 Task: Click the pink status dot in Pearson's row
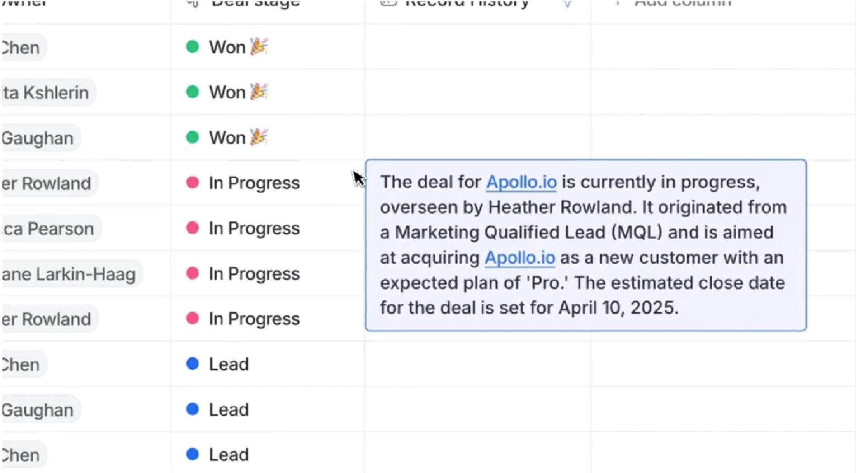pyautogui.click(x=193, y=228)
